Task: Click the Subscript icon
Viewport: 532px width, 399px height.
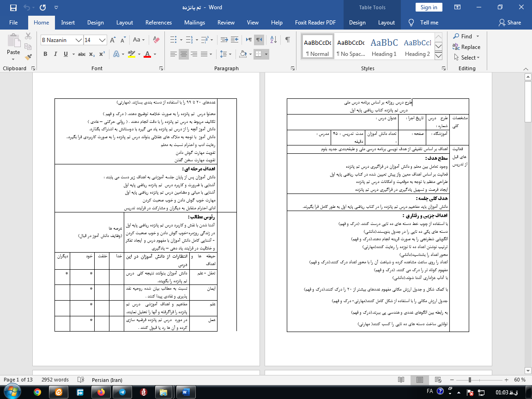Action: pos(92,54)
